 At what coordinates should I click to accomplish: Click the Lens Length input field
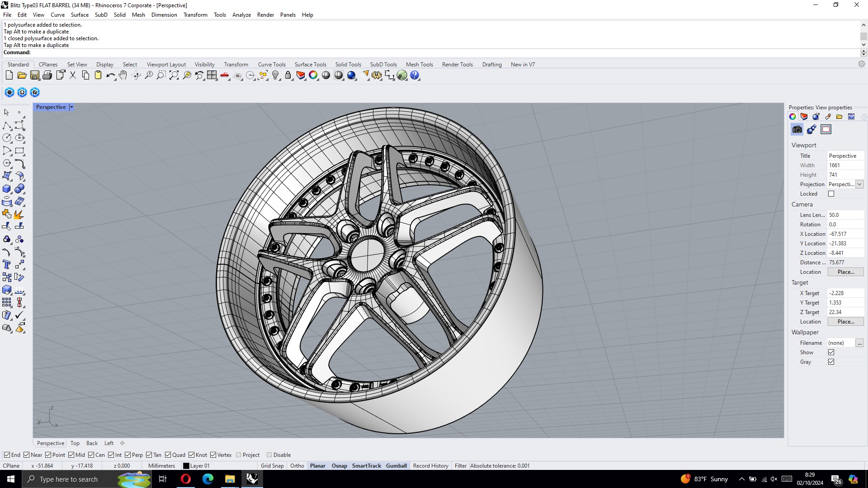(844, 215)
